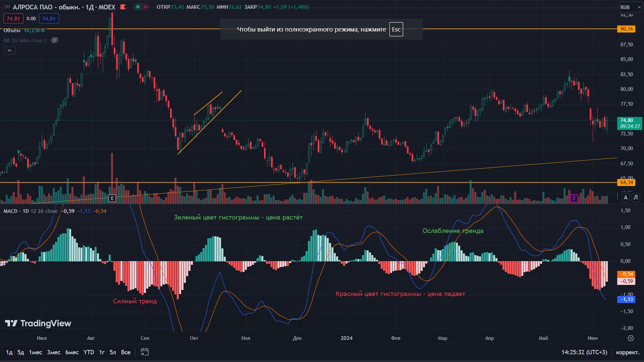Select the 1д time range

coord(9,352)
